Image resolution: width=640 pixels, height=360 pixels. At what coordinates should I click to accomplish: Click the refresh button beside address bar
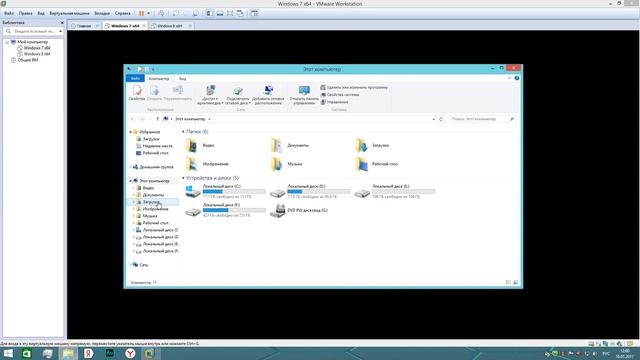(x=441, y=119)
